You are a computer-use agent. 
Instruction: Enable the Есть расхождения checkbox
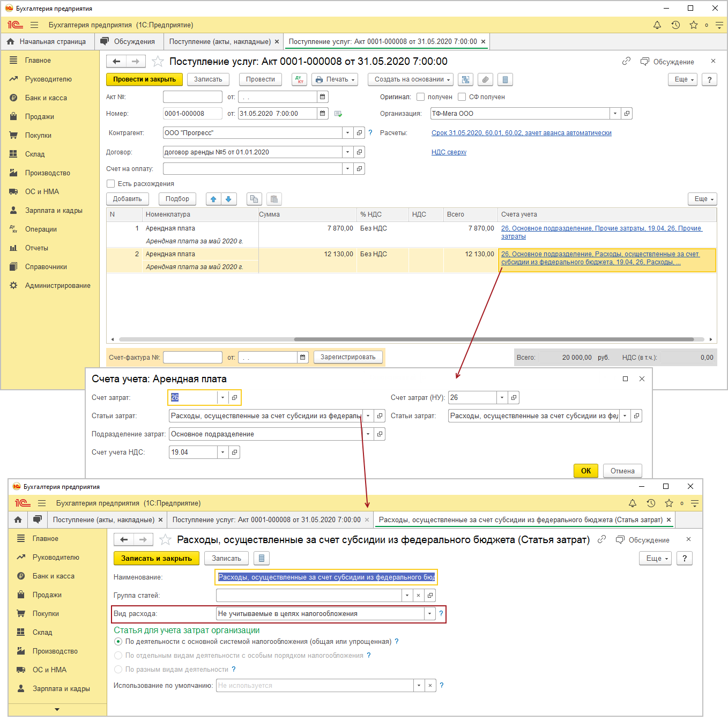[x=111, y=184]
